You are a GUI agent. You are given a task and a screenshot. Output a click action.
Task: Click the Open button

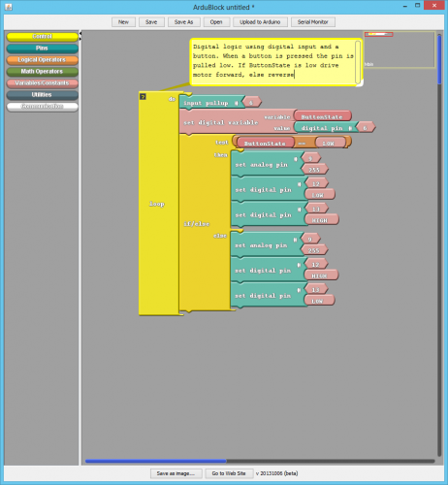[x=216, y=22]
